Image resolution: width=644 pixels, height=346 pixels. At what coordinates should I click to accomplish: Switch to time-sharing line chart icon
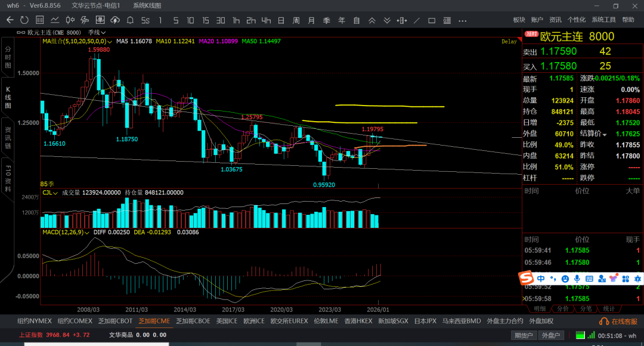(55, 20)
